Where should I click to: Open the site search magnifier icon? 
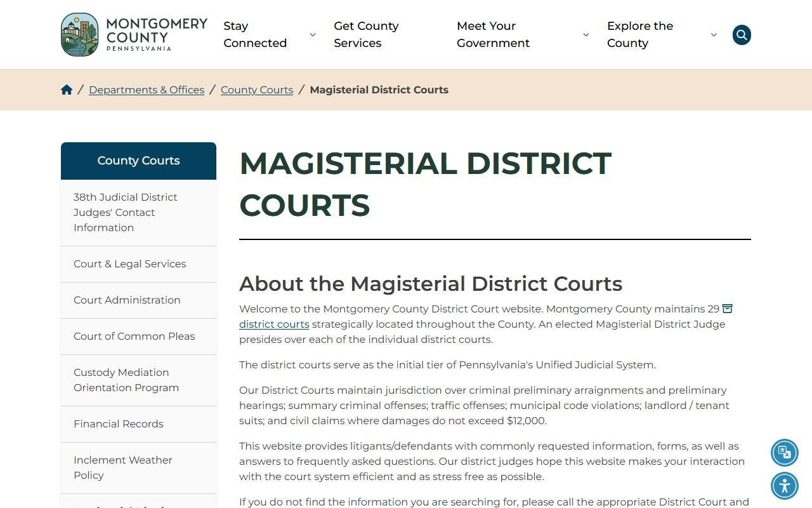click(x=742, y=35)
